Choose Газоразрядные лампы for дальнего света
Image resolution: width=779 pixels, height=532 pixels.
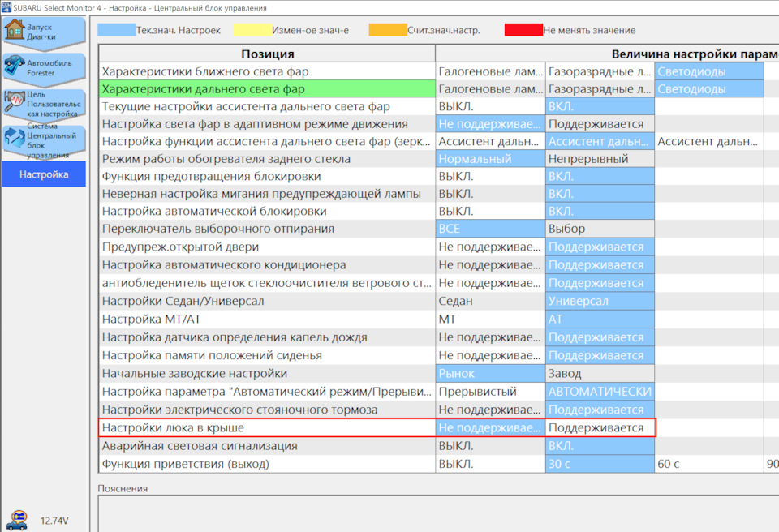tap(600, 89)
